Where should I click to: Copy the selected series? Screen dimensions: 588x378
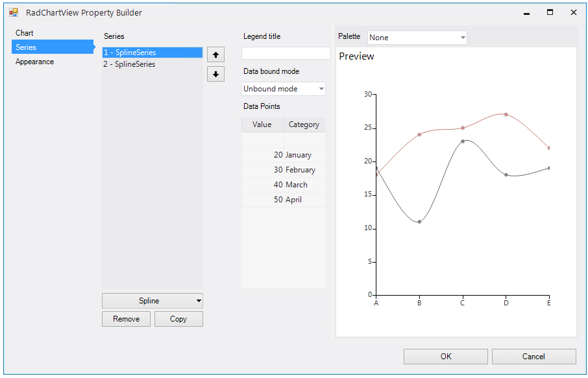(x=178, y=318)
